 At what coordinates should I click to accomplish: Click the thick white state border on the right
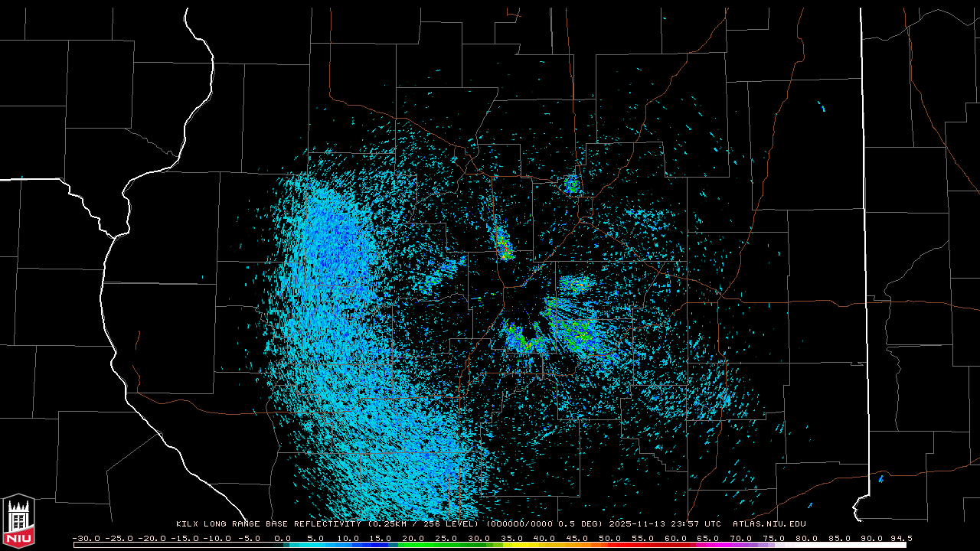tap(865, 230)
